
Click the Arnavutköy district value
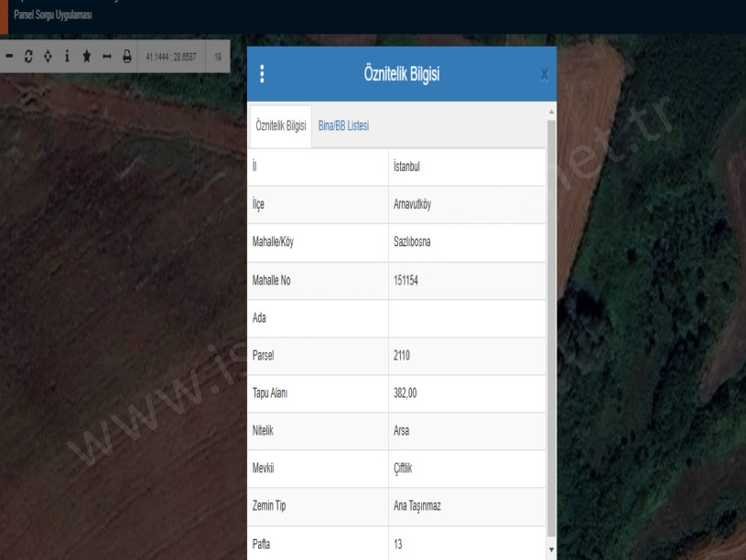coord(412,205)
